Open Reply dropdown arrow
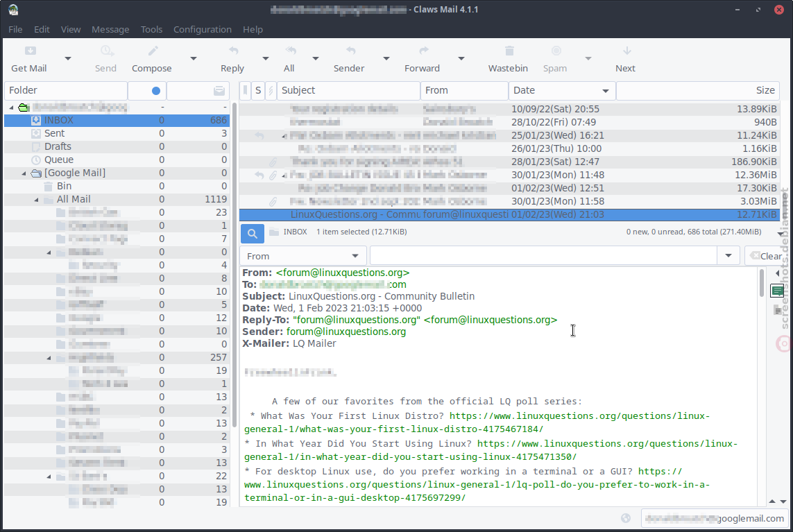The width and height of the screenshot is (793, 532). point(266,59)
